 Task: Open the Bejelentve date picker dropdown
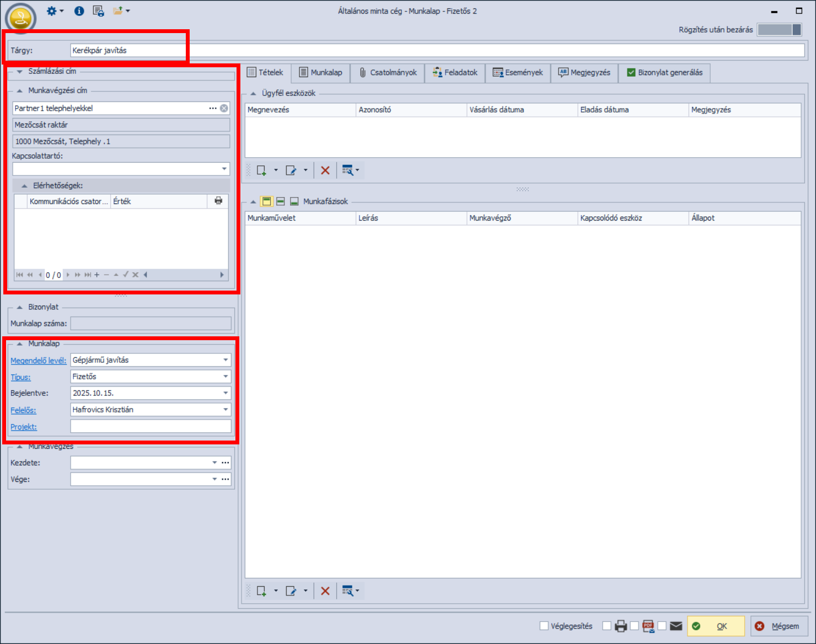click(226, 393)
